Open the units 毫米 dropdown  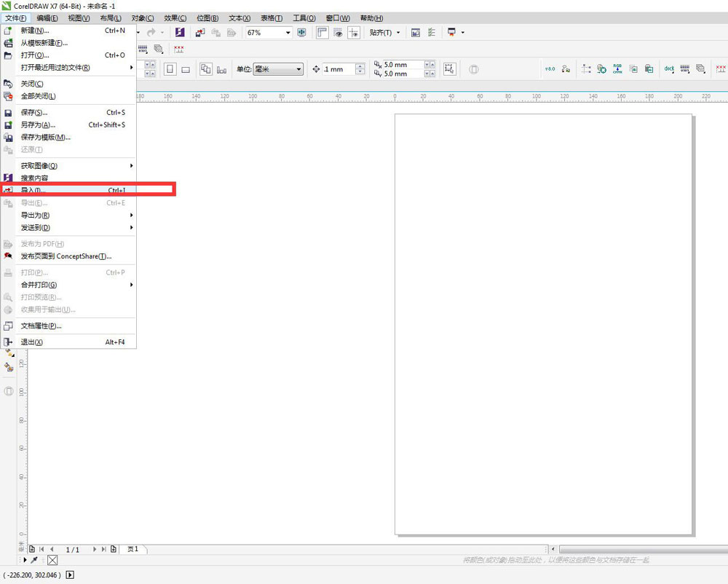298,69
